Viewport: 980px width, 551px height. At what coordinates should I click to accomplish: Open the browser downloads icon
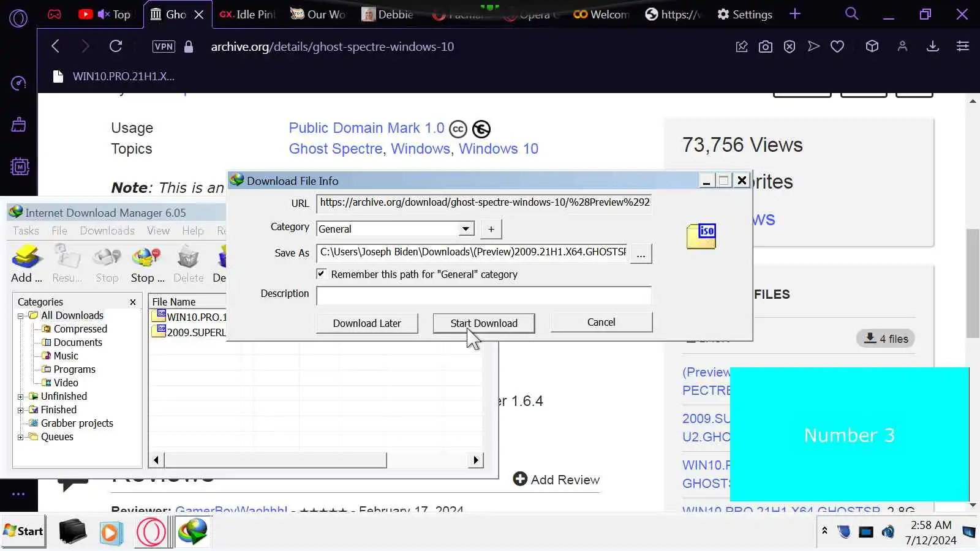tap(933, 47)
